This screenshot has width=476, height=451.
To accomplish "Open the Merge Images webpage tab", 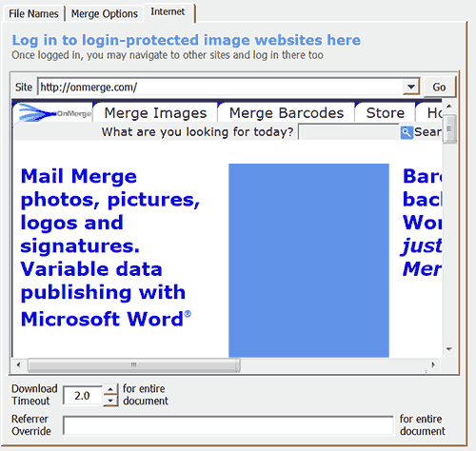I will [x=155, y=113].
